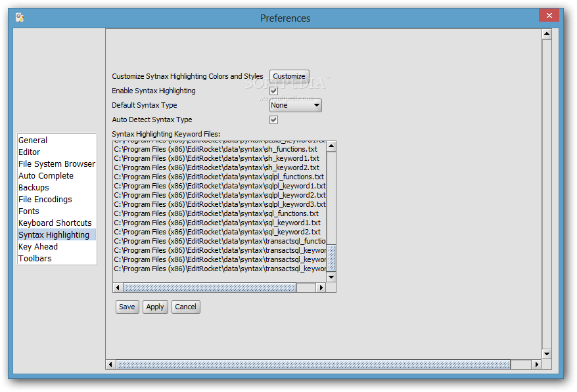The height and width of the screenshot is (392, 577).
Task: Select sqlpl_keyword2.txt keyword file
Action: 219,195
